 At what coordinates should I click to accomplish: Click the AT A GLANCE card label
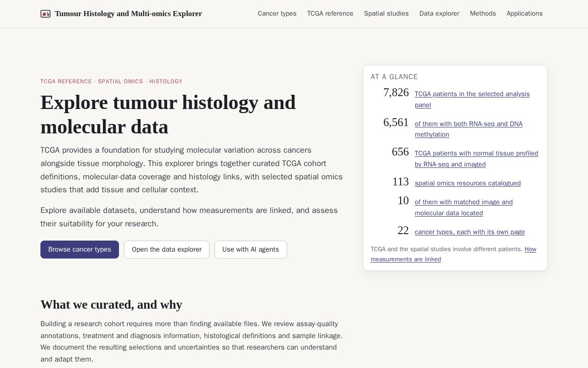[x=394, y=77]
